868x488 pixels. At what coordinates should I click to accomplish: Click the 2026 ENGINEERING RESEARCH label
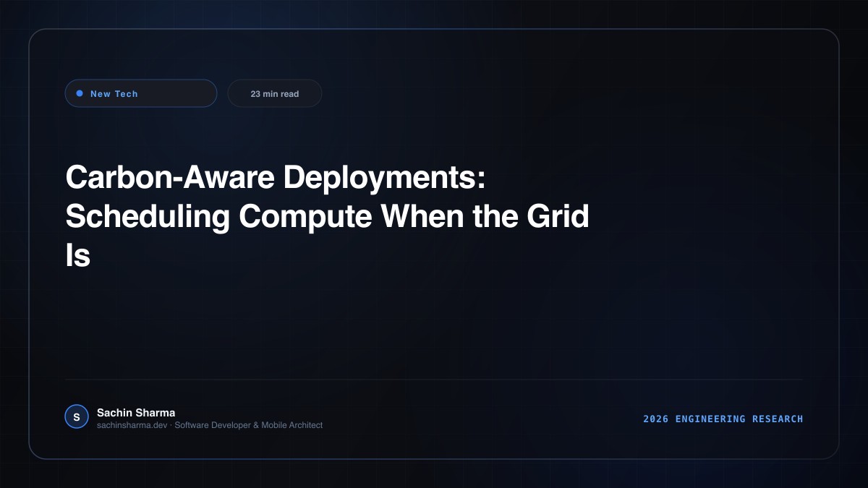pos(723,419)
